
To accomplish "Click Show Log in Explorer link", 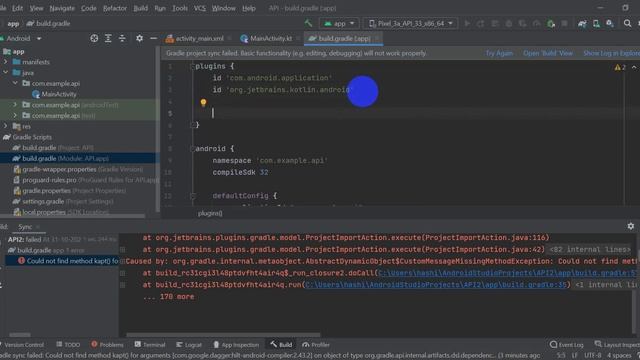I will (611, 53).
